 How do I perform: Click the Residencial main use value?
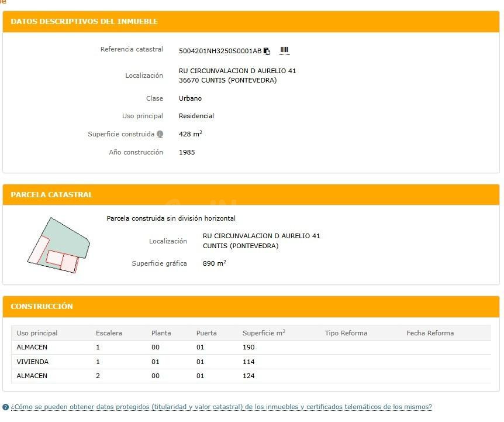tap(196, 116)
